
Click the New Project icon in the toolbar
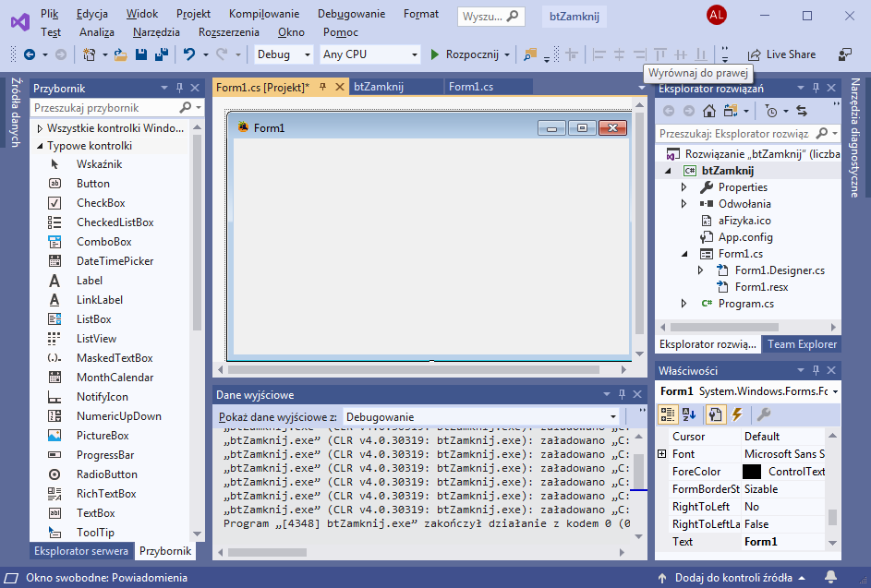tap(89, 54)
